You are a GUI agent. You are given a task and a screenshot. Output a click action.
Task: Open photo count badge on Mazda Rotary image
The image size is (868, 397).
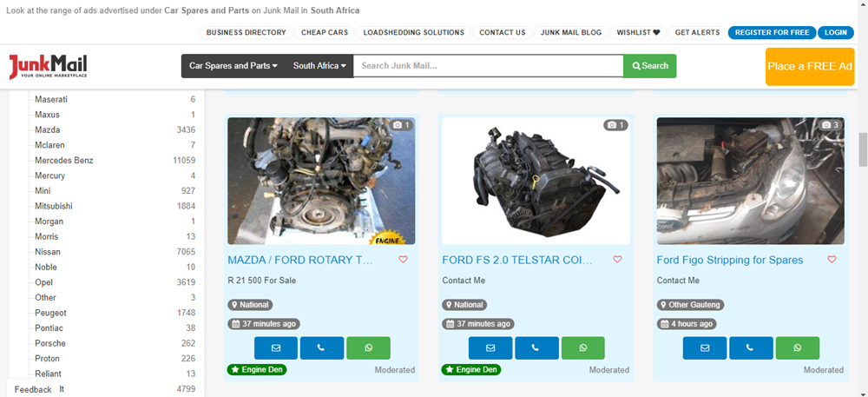(401, 125)
